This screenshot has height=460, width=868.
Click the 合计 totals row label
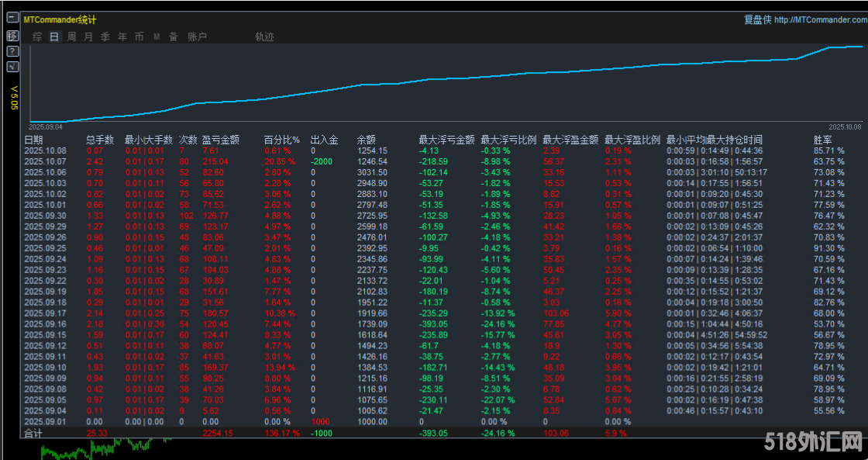click(33, 433)
